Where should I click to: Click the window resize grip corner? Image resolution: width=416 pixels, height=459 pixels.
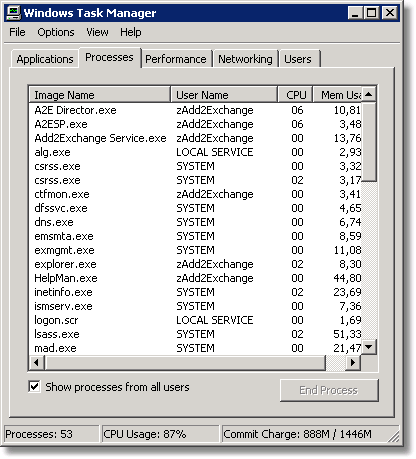(x=393, y=436)
